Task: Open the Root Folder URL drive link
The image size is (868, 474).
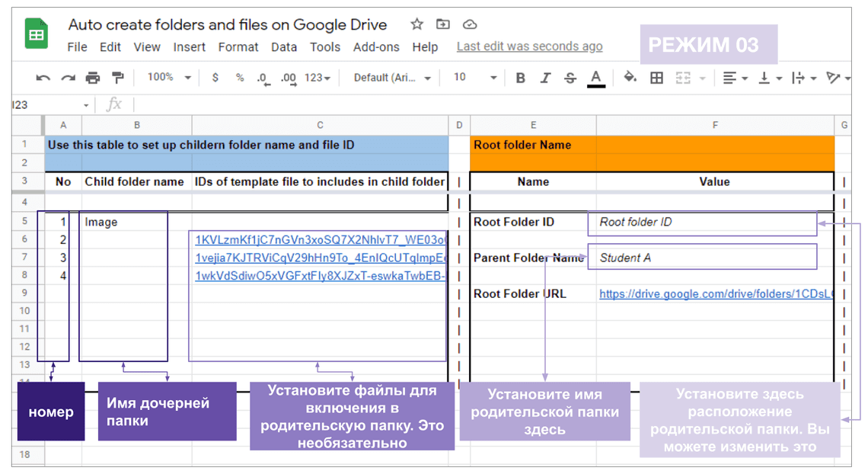Action: (715, 294)
